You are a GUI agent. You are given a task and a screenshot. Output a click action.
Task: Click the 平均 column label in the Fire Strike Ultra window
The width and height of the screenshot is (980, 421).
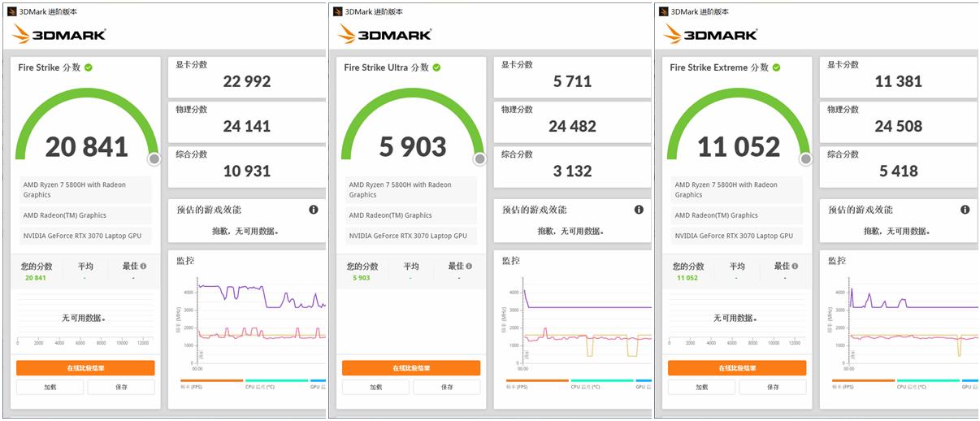pos(411,266)
